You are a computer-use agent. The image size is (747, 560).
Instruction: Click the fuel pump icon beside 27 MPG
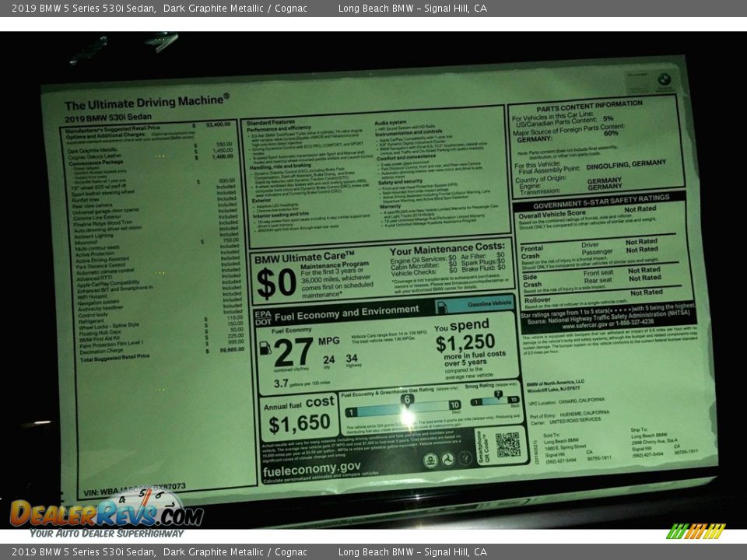pos(265,348)
